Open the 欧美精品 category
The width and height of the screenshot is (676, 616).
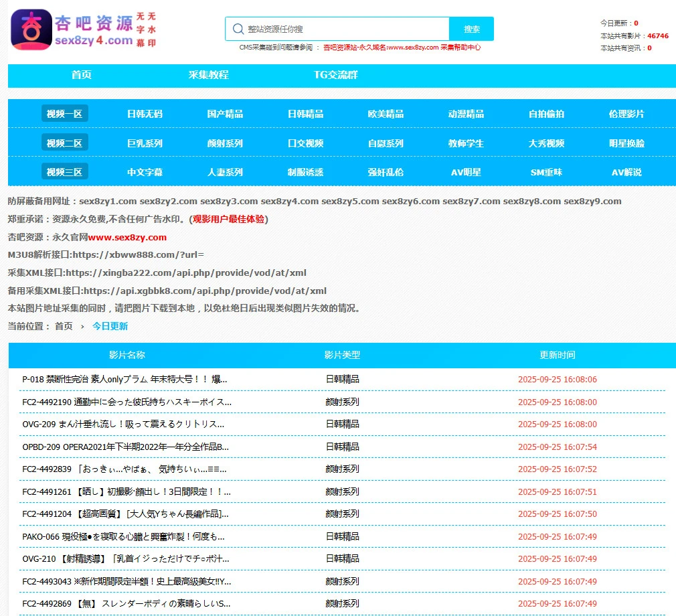pos(386,114)
